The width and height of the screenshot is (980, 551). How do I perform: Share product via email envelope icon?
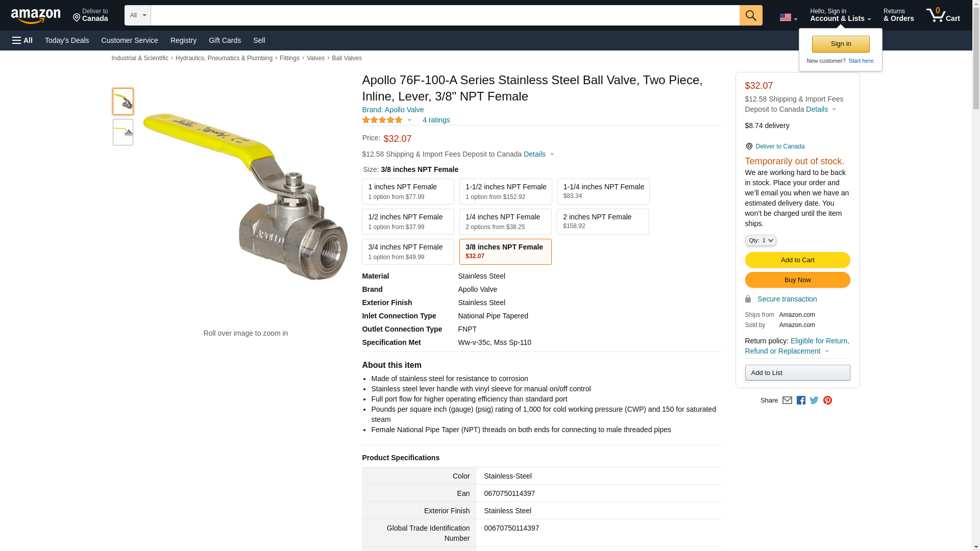tap(787, 400)
